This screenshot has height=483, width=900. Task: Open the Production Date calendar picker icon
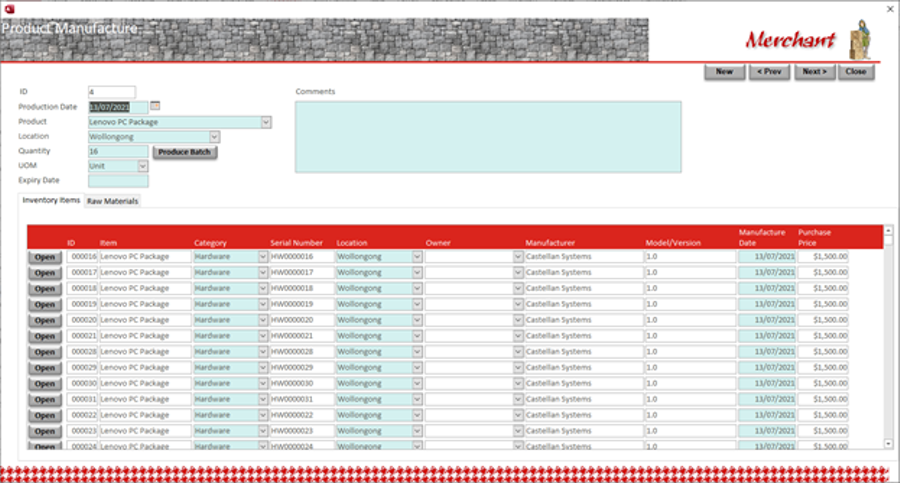(155, 106)
